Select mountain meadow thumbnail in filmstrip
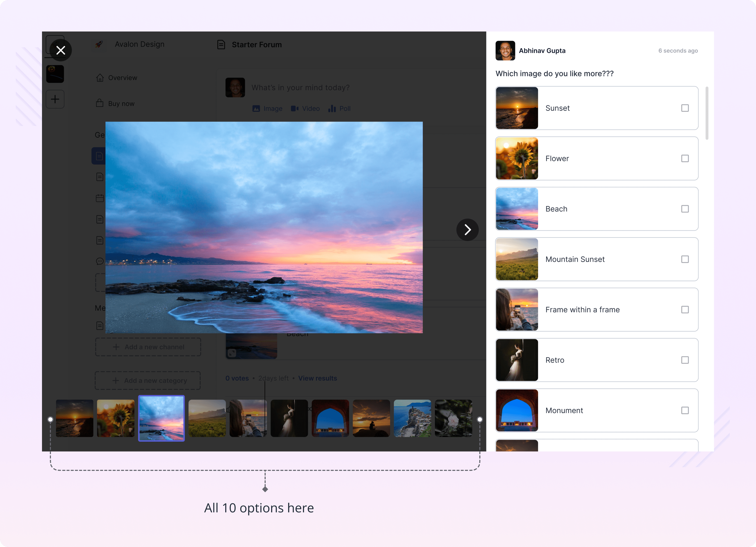The image size is (756, 547). click(207, 418)
